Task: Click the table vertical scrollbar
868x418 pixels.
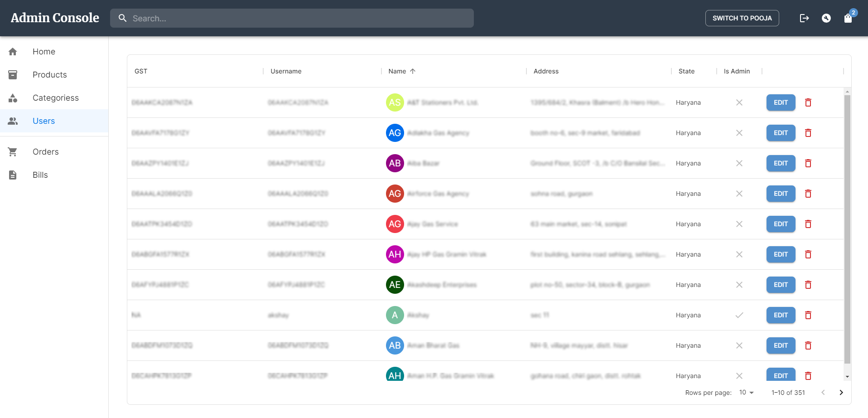Action: (847, 229)
